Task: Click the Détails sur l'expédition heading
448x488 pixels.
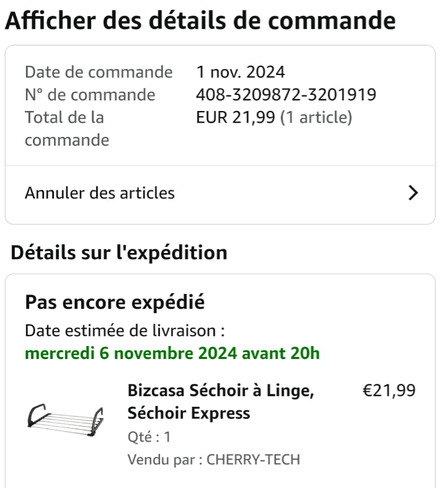Action: [119, 253]
